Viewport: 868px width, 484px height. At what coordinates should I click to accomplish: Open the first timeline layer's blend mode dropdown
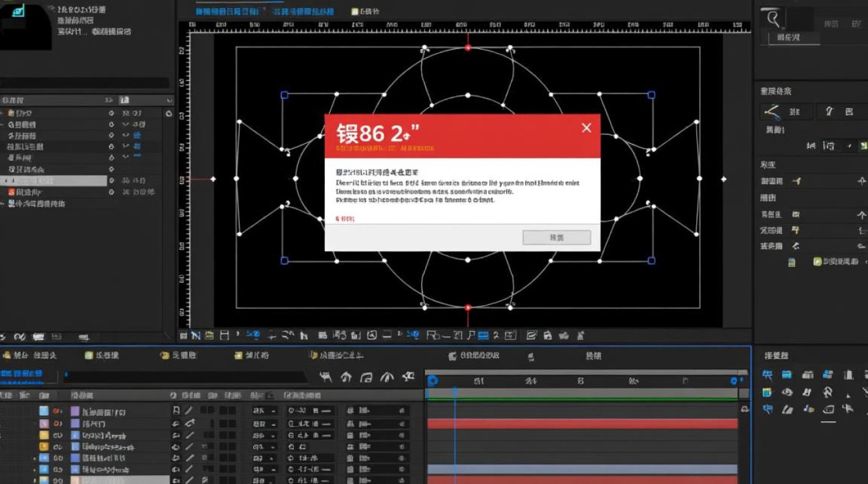pos(265,410)
